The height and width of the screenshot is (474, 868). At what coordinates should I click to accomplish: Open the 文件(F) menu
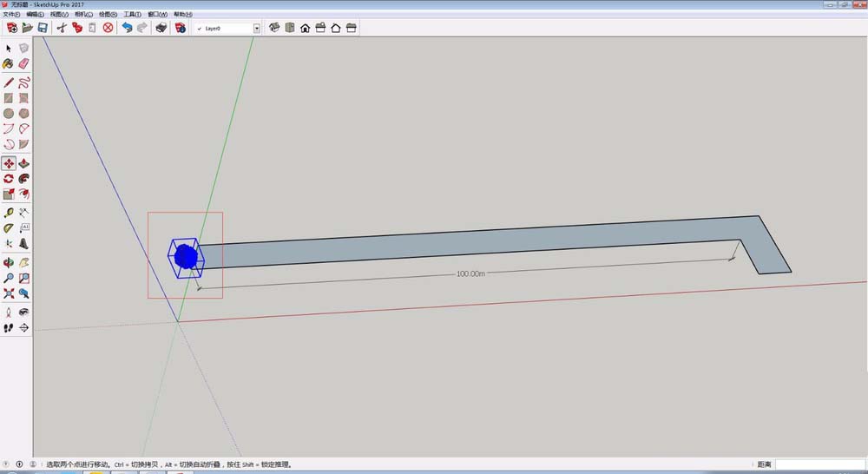(x=11, y=15)
